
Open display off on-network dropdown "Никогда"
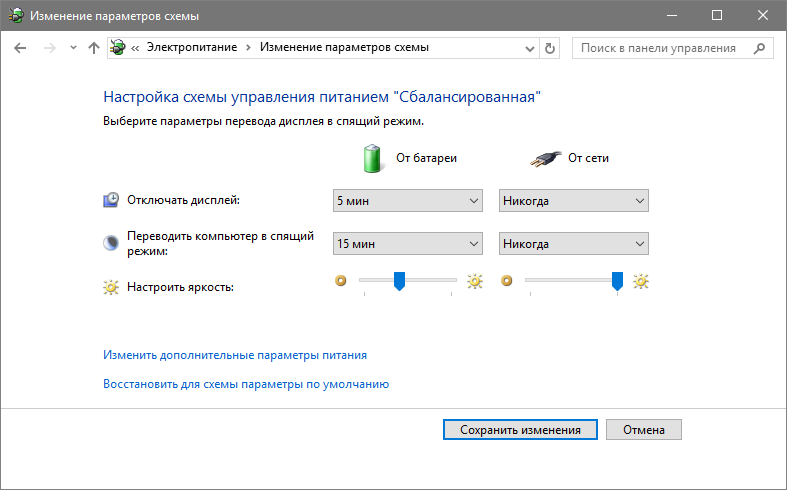click(574, 201)
